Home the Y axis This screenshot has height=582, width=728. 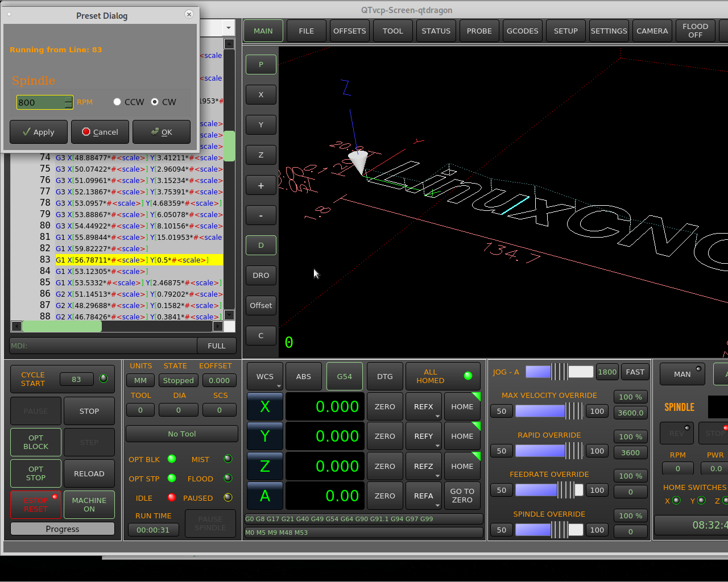pyautogui.click(x=462, y=436)
